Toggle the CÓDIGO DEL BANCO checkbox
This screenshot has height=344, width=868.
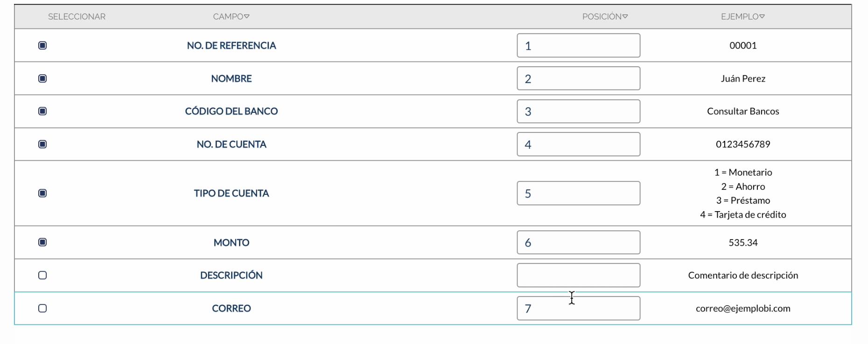(x=42, y=111)
